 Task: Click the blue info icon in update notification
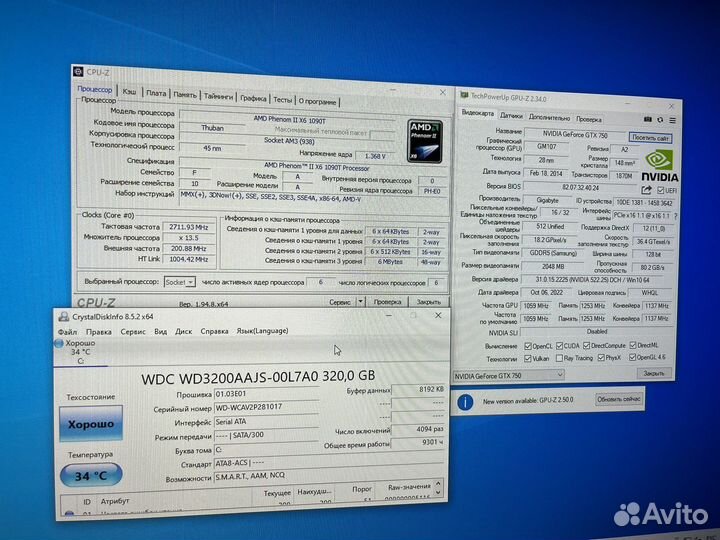(467, 400)
